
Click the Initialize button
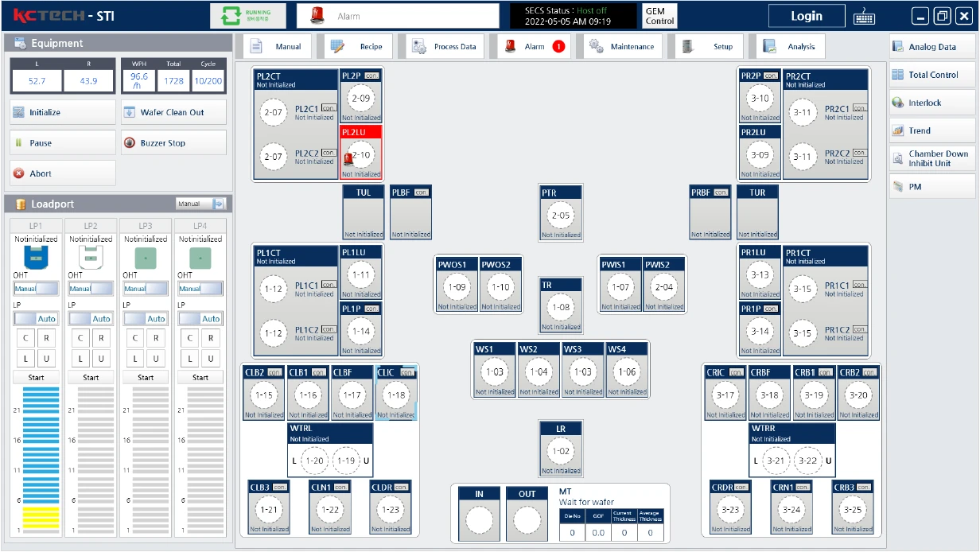pos(63,112)
